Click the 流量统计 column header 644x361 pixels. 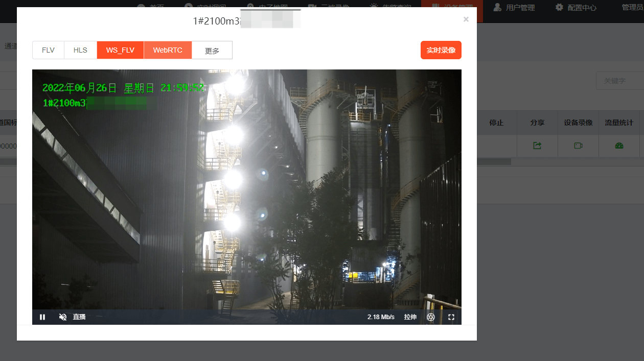tap(619, 123)
